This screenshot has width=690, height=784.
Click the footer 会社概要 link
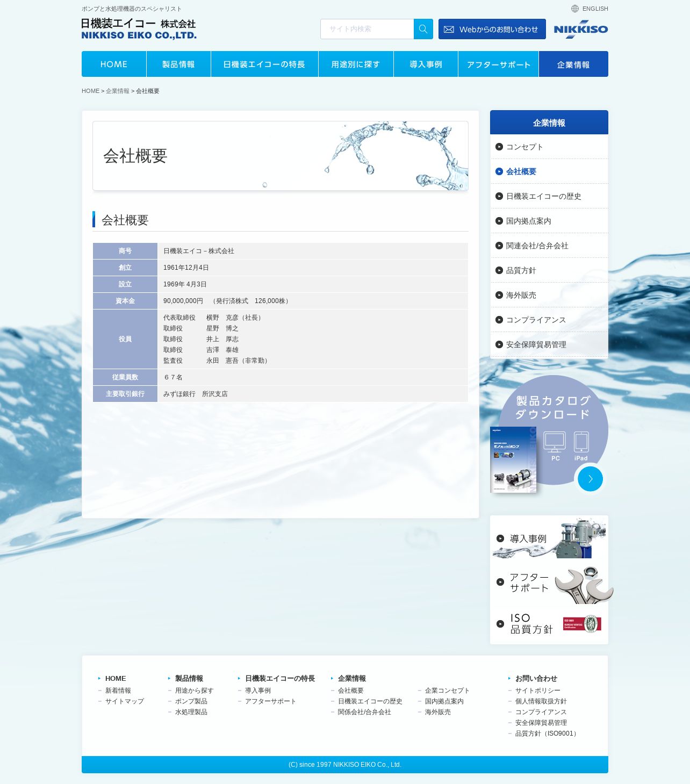point(351,691)
